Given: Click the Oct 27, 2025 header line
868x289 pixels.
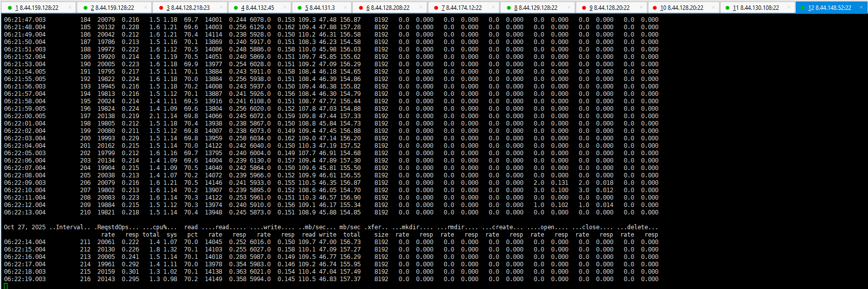Looking at the screenshot, I should [x=25, y=227].
